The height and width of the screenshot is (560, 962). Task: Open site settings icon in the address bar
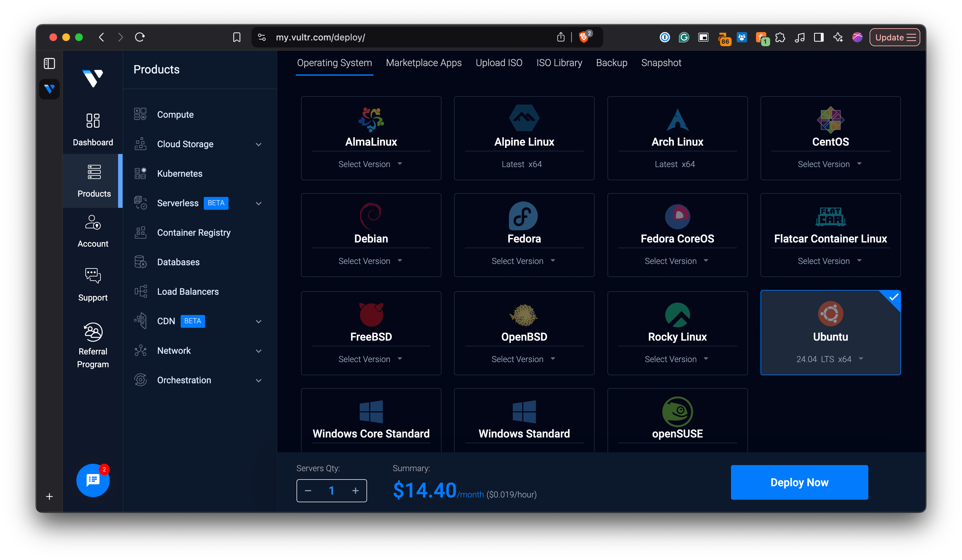pos(262,37)
